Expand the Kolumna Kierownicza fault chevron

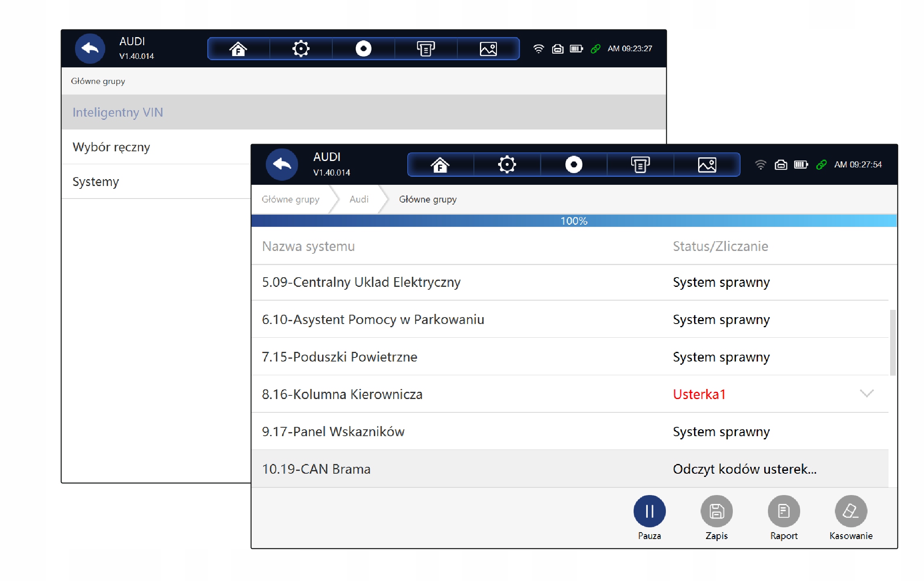tap(866, 393)
